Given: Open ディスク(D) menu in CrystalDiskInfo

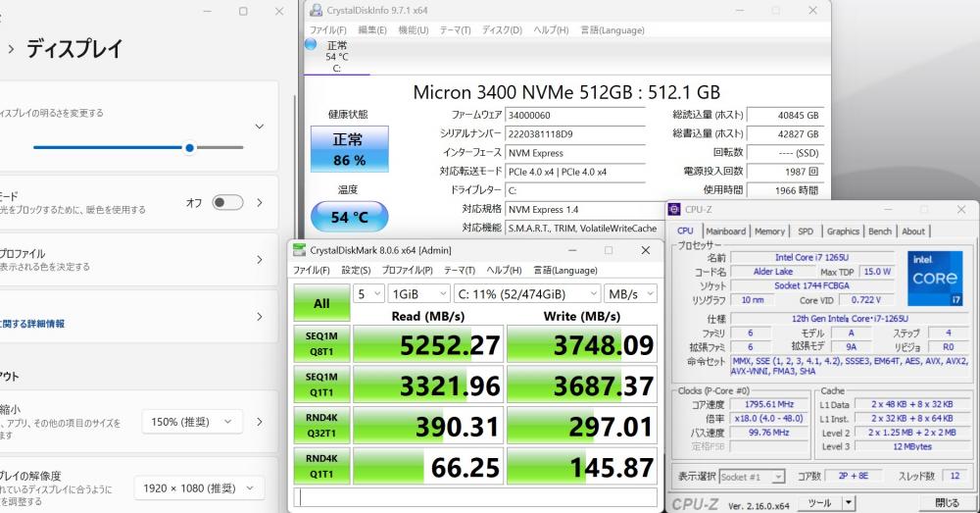Looking at the screenshot, I should coord(501,30).
